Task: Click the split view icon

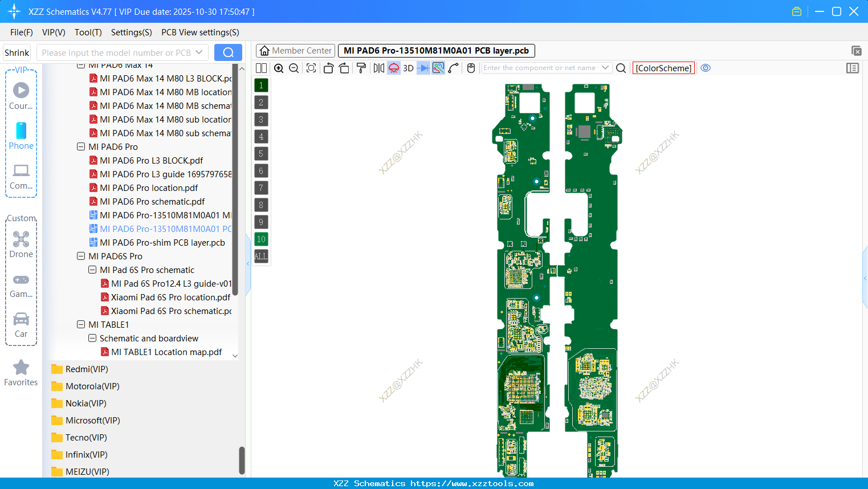Action: (x=261, y=68)
